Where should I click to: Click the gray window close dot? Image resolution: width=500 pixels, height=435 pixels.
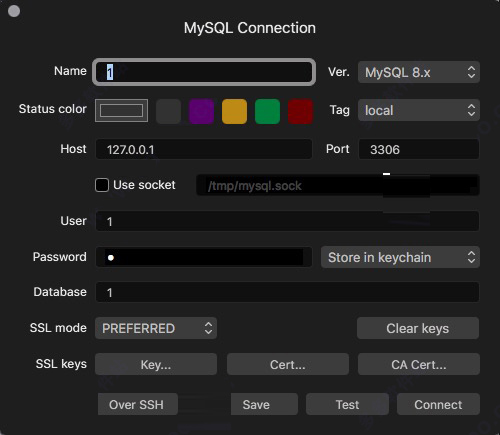point(14,11)
